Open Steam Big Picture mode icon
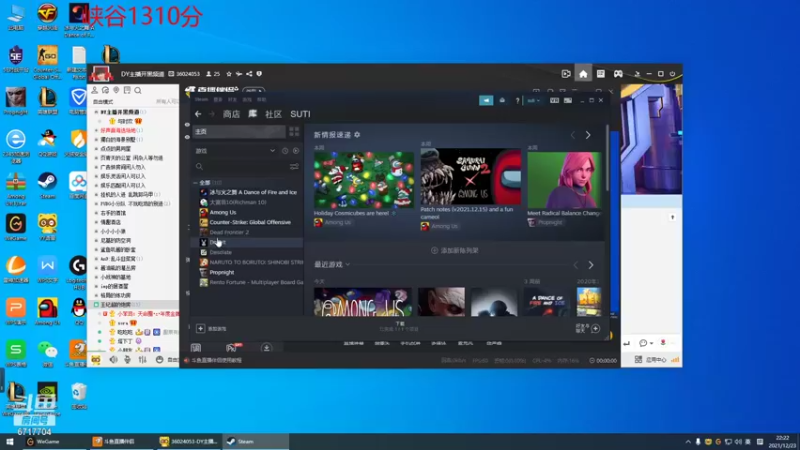This screenshot has height=450, width=800. pos(568,101)
